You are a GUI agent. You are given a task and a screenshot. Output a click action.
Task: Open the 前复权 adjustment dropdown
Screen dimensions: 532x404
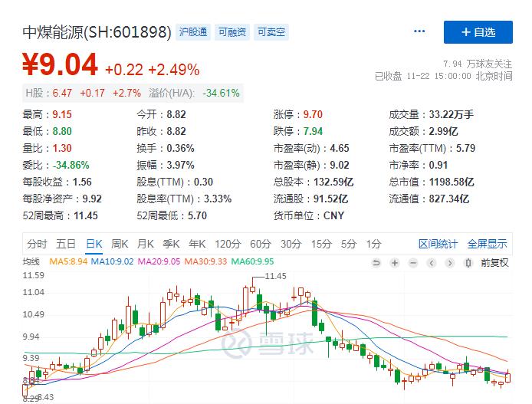pyautogui.click(x=494, y=263)
